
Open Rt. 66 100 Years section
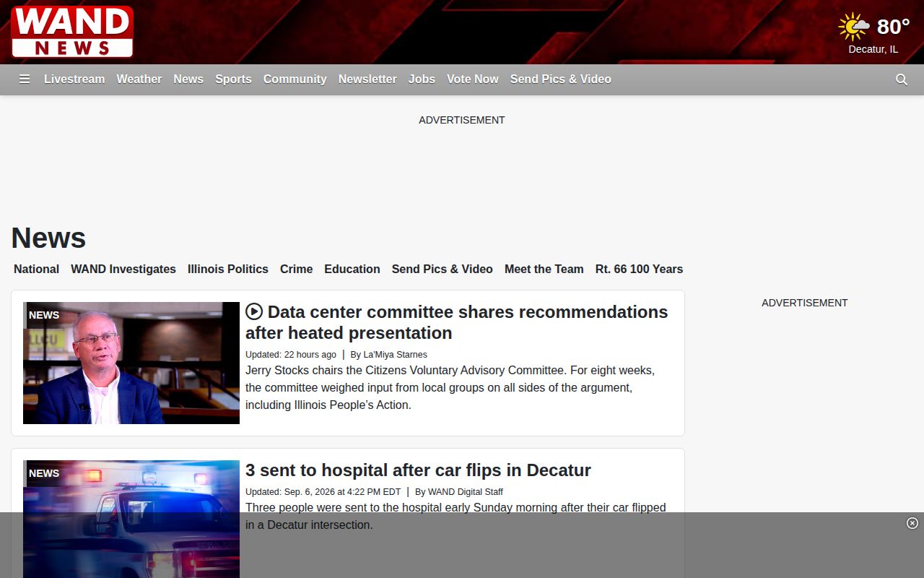tap(639, 269)
